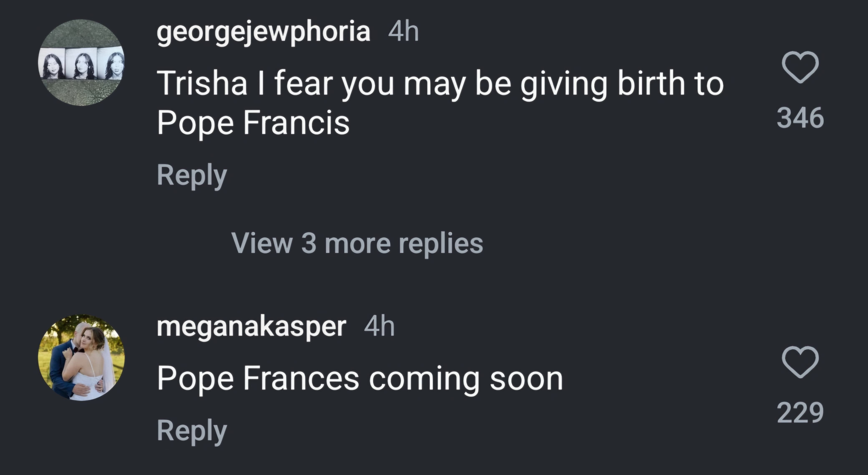Reply to georgejewphoria's comment
Screen dimensions: 868x475
[192, 175]
